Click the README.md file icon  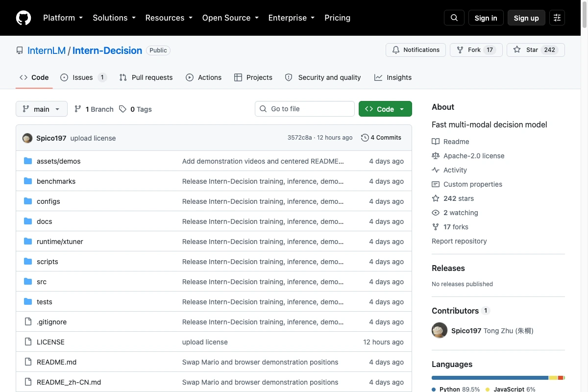coord(28,362)
